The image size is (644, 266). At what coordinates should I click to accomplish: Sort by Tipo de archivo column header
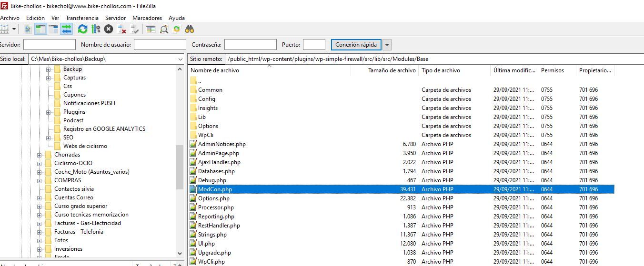coord(455,70)
